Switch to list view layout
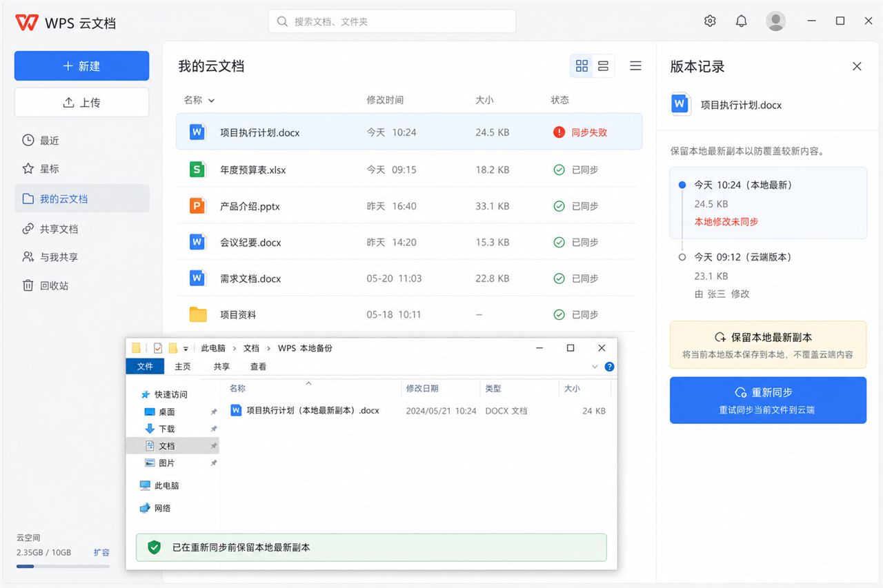The image size is (883, 588). [x=603, y=65]
